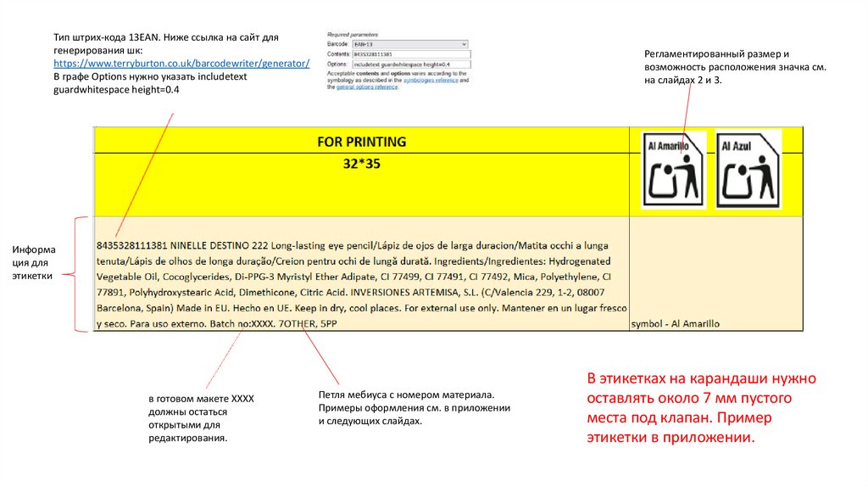Open the symbologies reference link
This screenshot has width=868, height=487.
[431, 81]
